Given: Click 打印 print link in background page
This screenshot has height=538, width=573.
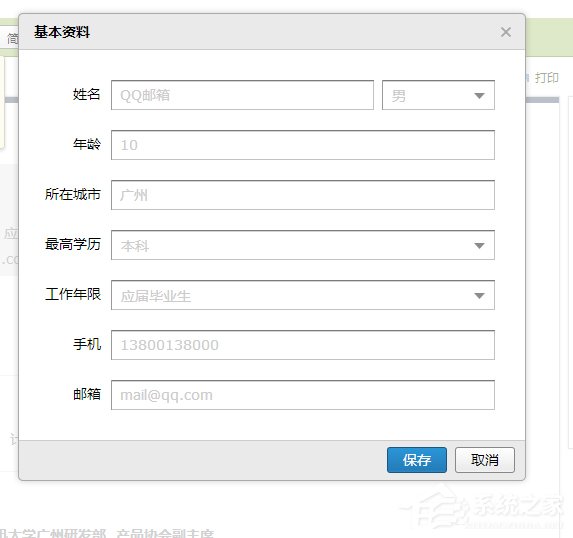Looking at the screenshot, I should (547, 78).
